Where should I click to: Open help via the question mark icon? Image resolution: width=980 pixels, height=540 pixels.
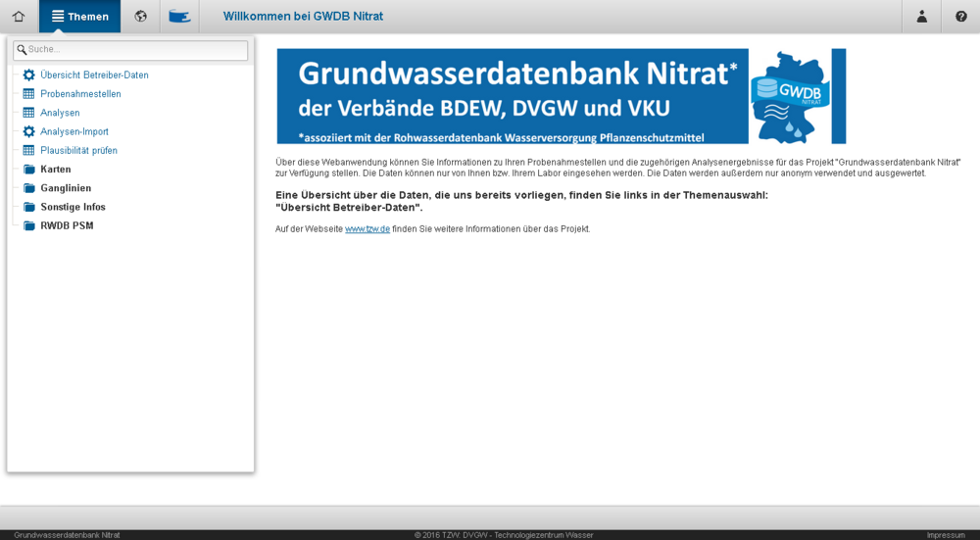point(960,17)
